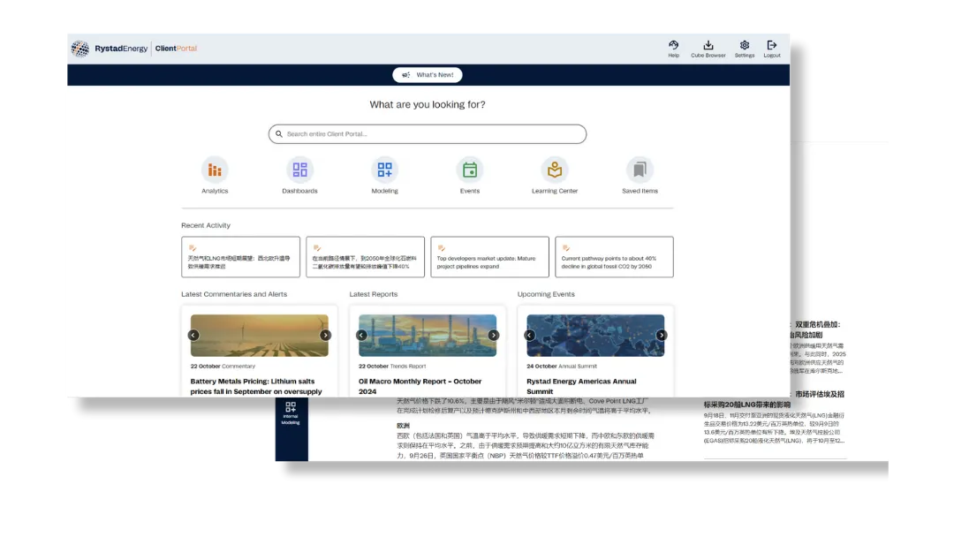Click the refinery report thumbnail
Viewport: 954px width, 560px height.
[428, 336]
